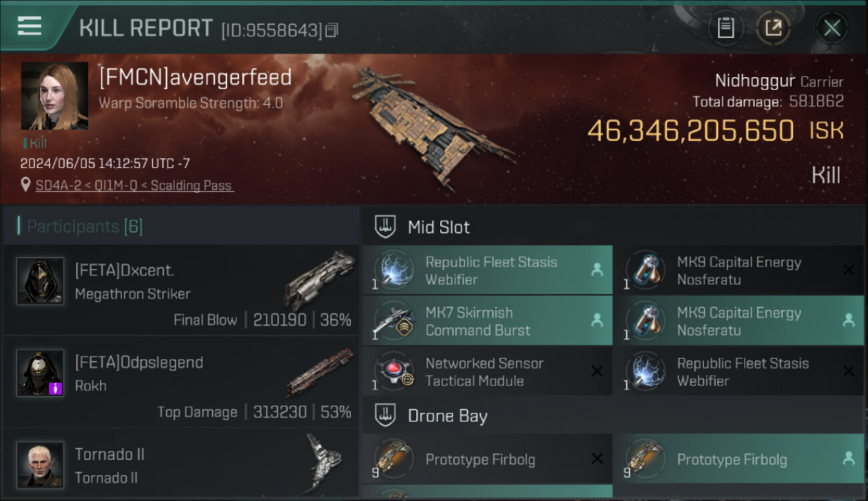Select MK7 Skirmish Command Burst module

[487, 321]
